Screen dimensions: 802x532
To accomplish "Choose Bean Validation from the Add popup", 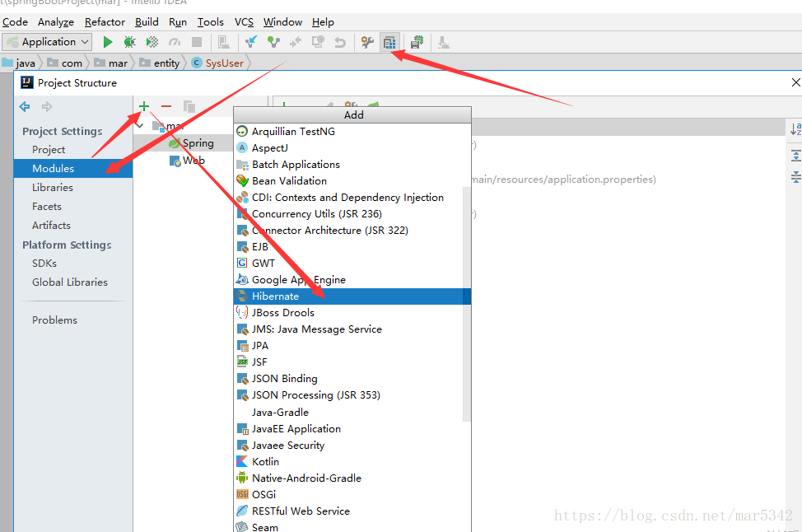I will pos(352,180).
